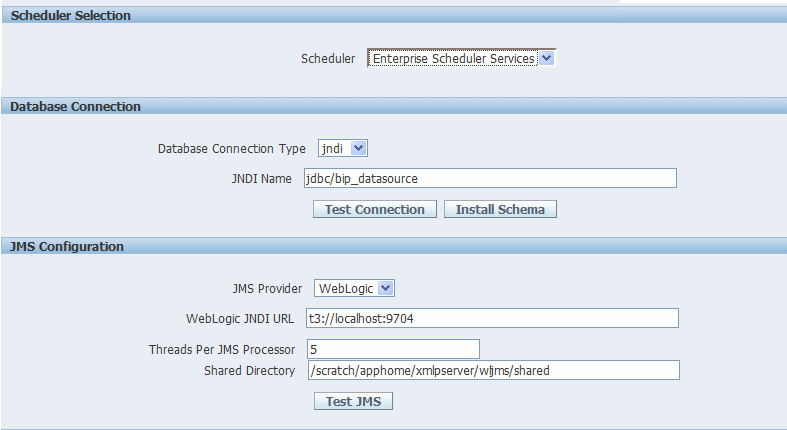Click the Install Schema button

pos(500,209)
